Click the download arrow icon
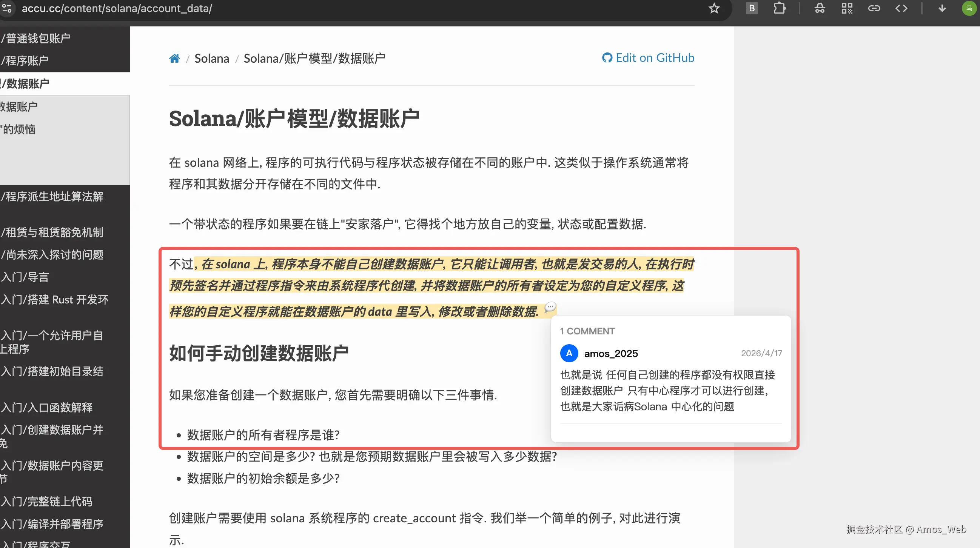Screen dimensions: 980x548 pos(942,8)
